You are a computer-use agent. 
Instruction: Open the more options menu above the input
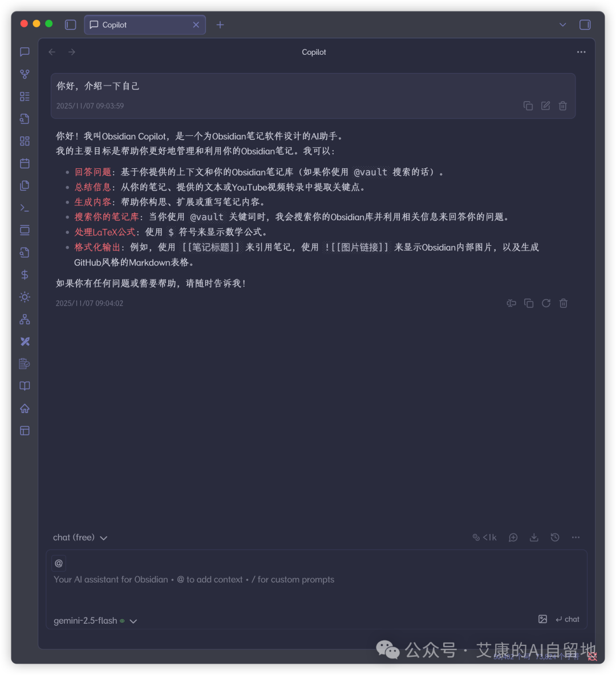[576, 537]
